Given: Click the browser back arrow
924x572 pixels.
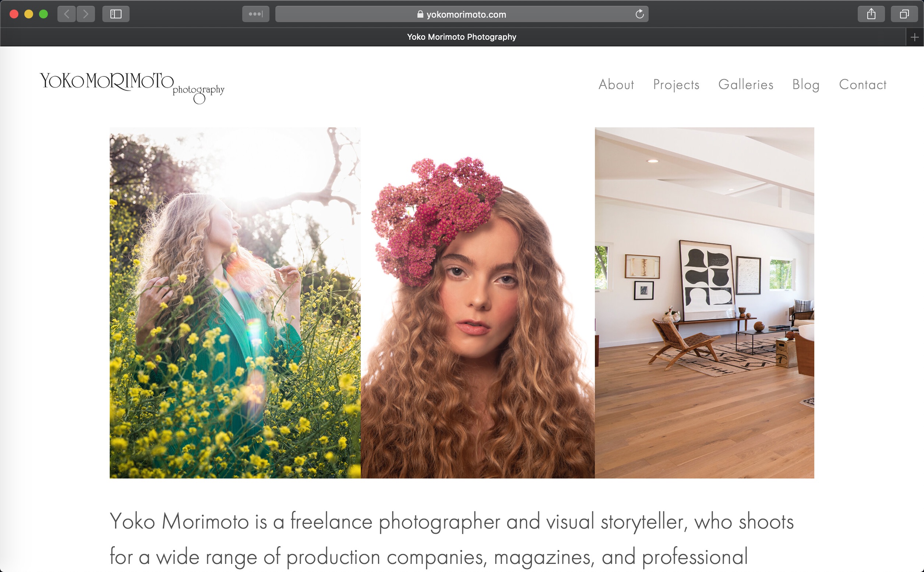Looking at the screenshot, I should [67, 14].
